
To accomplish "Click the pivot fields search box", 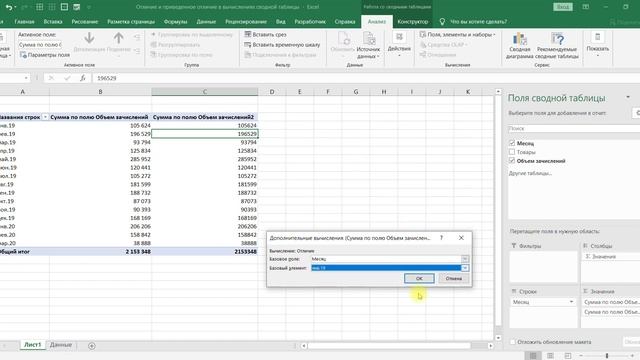I will [573, 129].
